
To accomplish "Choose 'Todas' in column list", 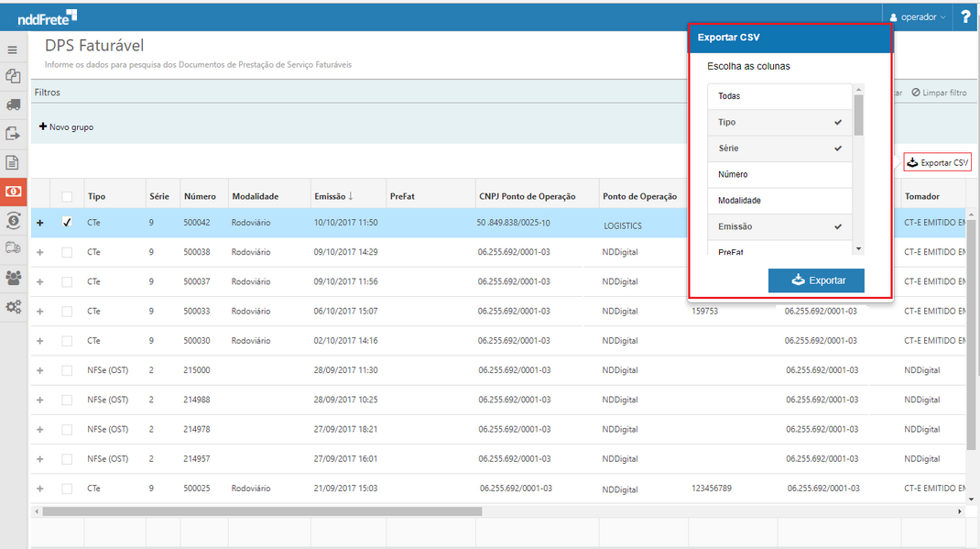I will (x=780, y=96).
